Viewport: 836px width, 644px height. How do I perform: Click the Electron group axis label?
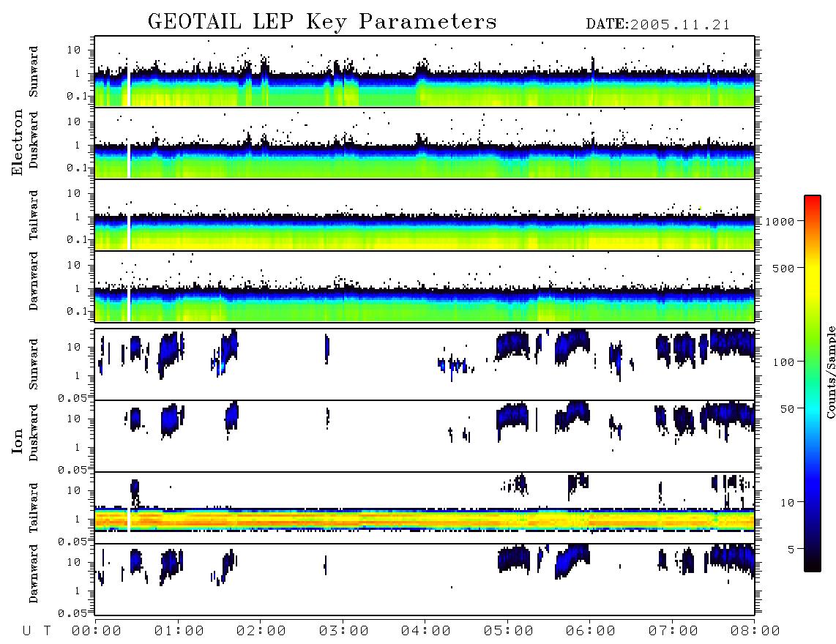(18, 142)
